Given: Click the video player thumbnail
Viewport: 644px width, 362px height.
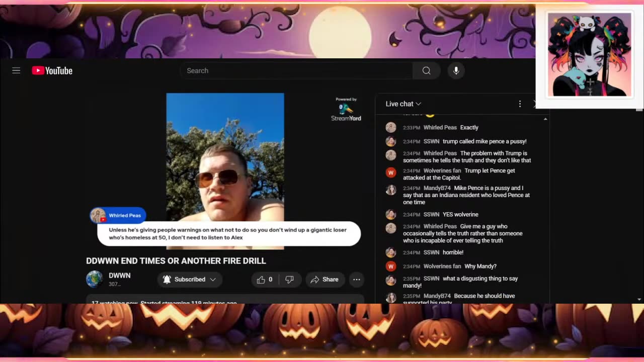Looking at the screenshot, I should point(225,171).
